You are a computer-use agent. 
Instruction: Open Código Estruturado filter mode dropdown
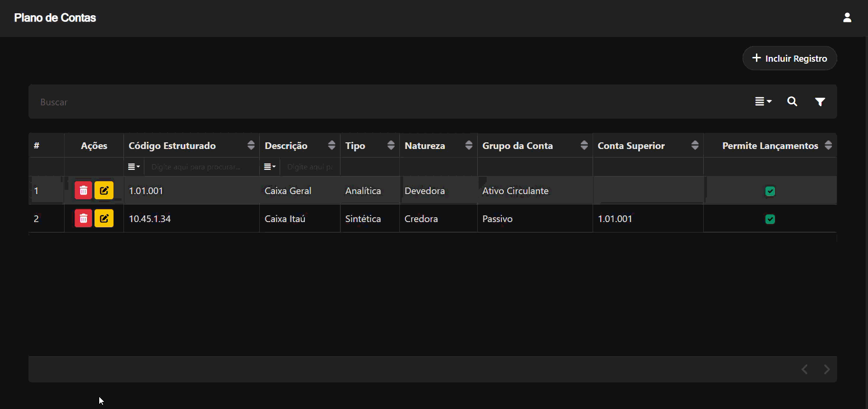(x=134, y=167)
